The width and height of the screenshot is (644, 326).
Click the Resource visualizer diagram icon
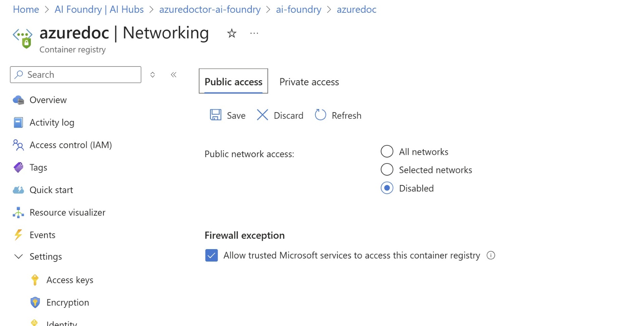point(18,213)
